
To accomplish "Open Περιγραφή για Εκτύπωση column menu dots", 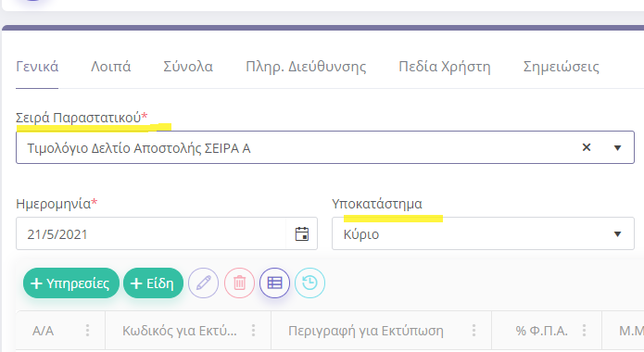I will tap(474, 330).
